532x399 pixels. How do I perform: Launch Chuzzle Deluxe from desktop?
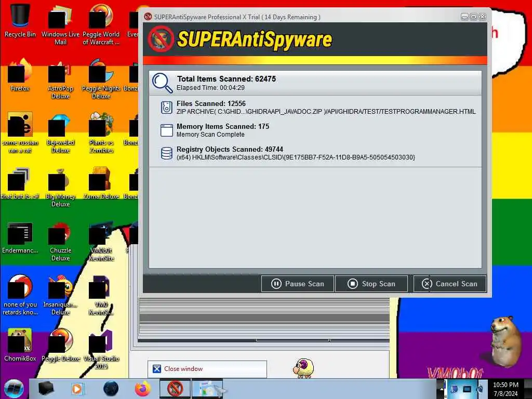coord(60,242)
